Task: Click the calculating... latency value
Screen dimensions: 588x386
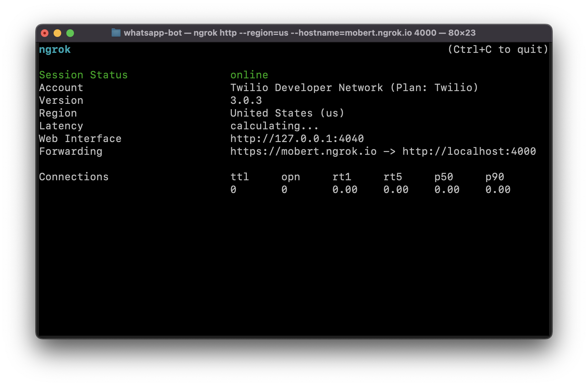Action: click(x=274, y=126)
